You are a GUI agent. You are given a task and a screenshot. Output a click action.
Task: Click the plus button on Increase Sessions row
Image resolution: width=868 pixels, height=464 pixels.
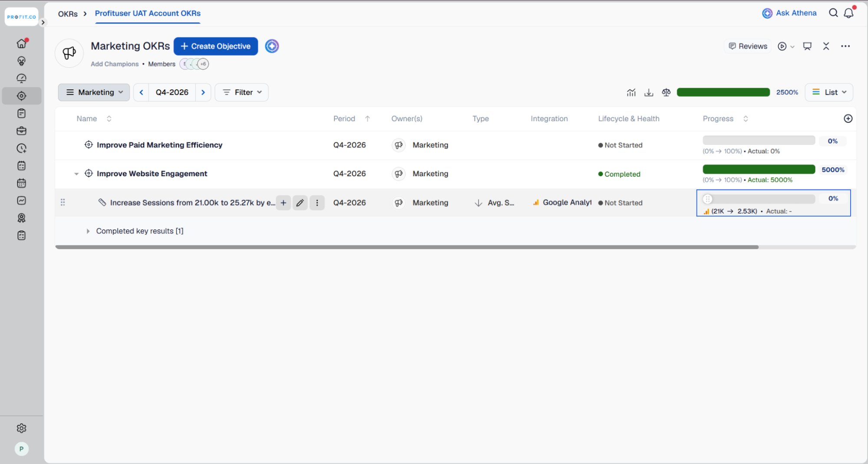point(283,203)
